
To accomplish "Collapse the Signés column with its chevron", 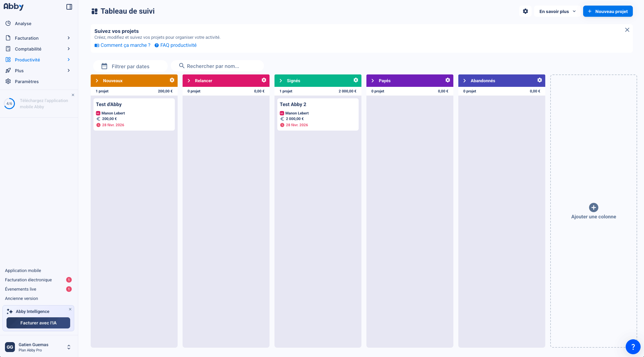I will click(281, 81).
